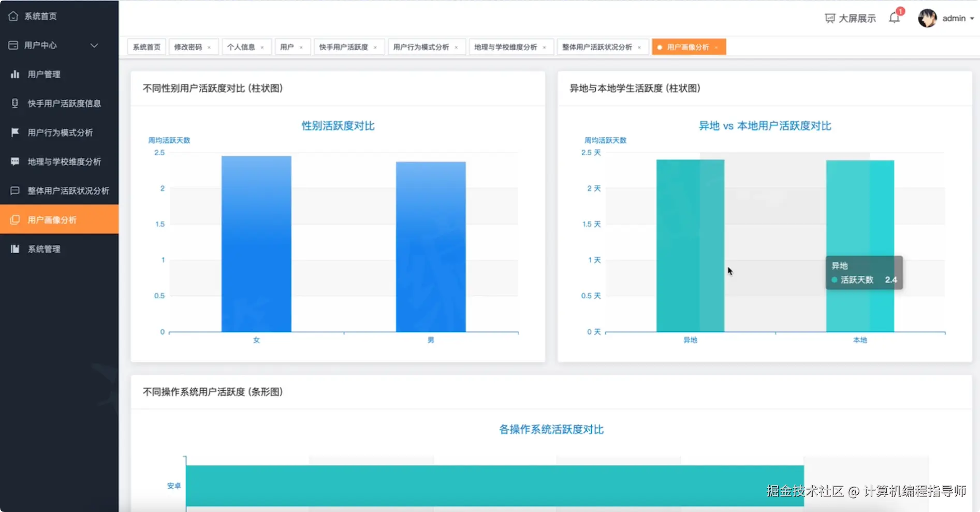Switch to the 个人信息 tab
980x512 pixels.
pyautogui.click(x=241, y=47)
